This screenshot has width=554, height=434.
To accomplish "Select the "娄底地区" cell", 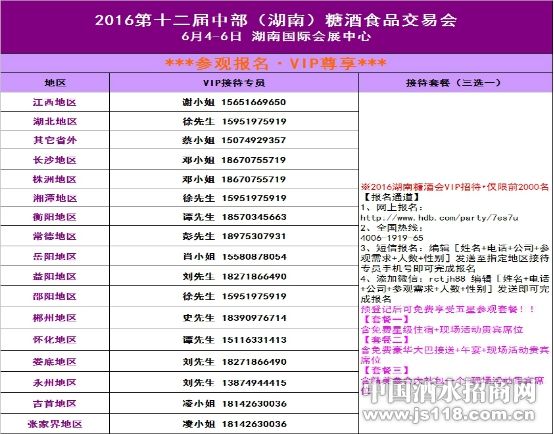I will point(55,362).
